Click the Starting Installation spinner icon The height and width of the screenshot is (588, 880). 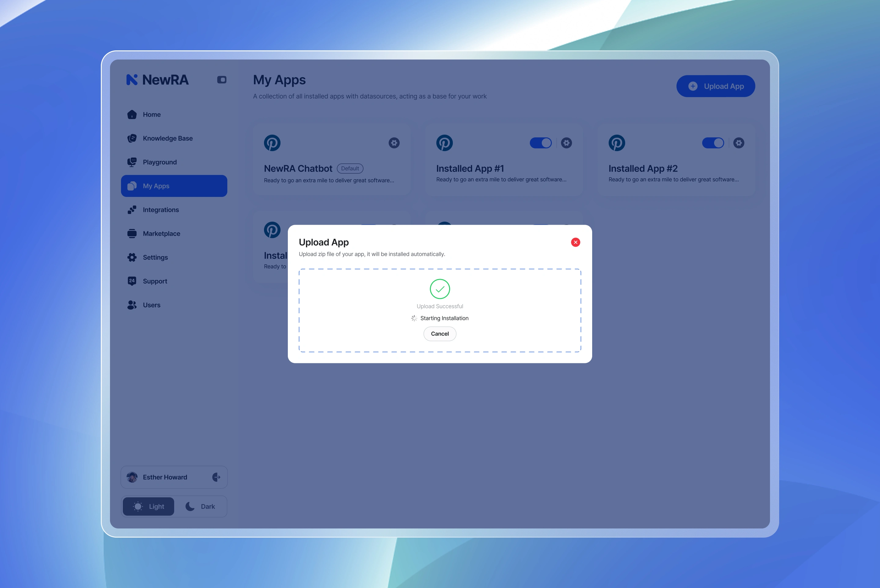click(414, 318)
